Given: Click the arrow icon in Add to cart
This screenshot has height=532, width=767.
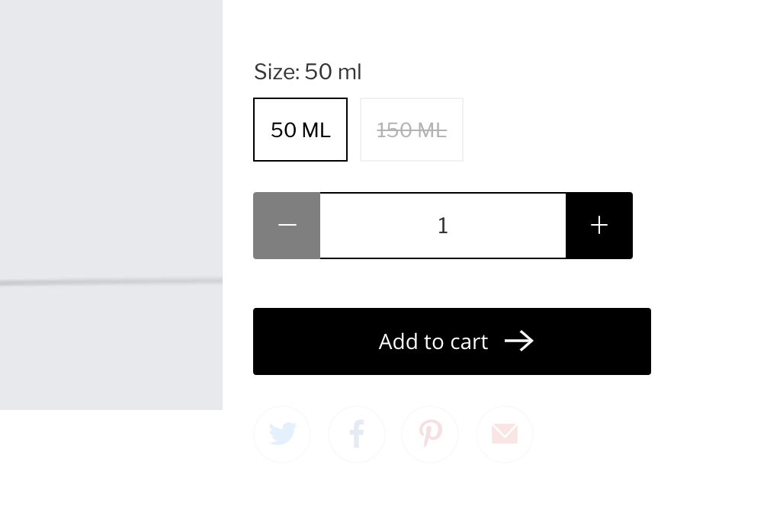Looking at the screenshot, I should (x=519, y=341).
